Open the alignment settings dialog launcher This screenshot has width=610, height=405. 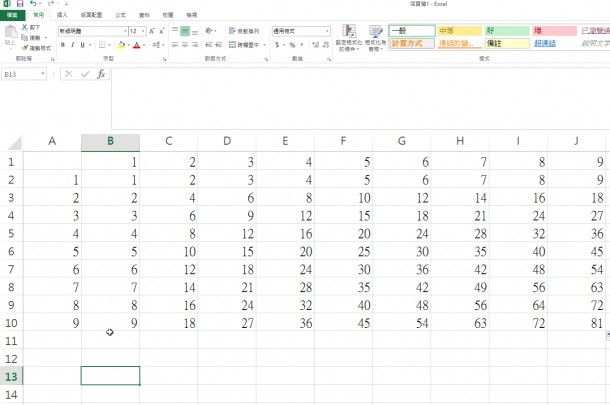(266, 60)
